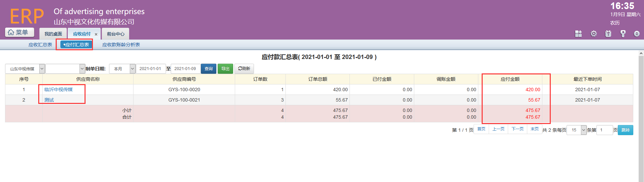The image size is (644, 182).
Task: Select the 应付汇总表 submenu item
Action: coord(76,45)
